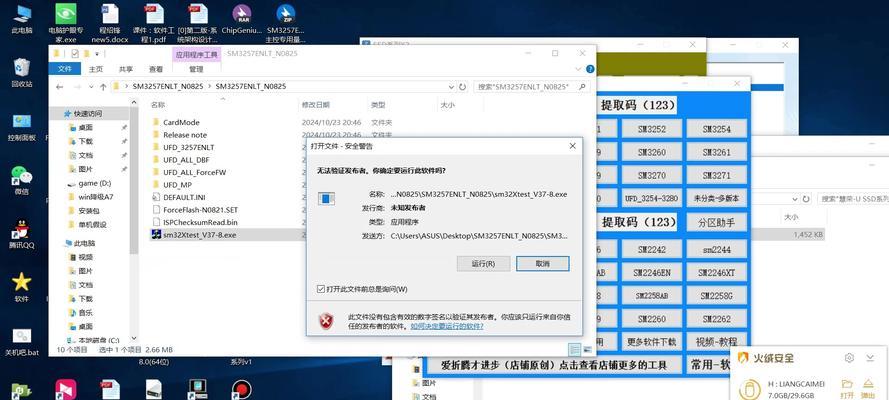This screenshot has height=400, width=889.
Task: Click the SM2246XT button
Action: [717, 273]
